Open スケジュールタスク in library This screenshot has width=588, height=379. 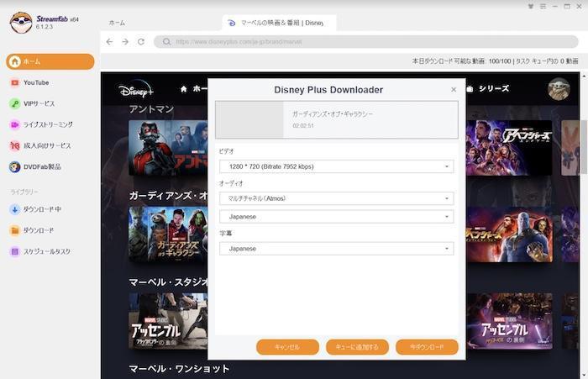pos(47,251)
